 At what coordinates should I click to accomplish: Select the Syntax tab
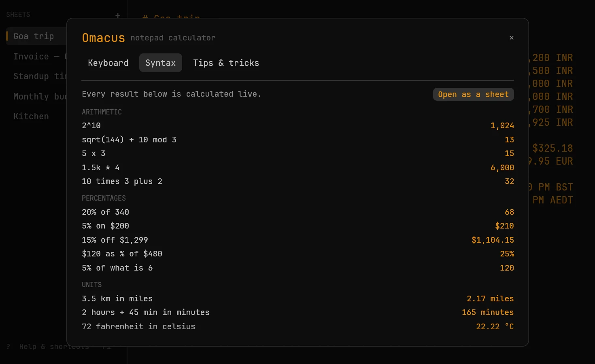click(x=161, y=63)
